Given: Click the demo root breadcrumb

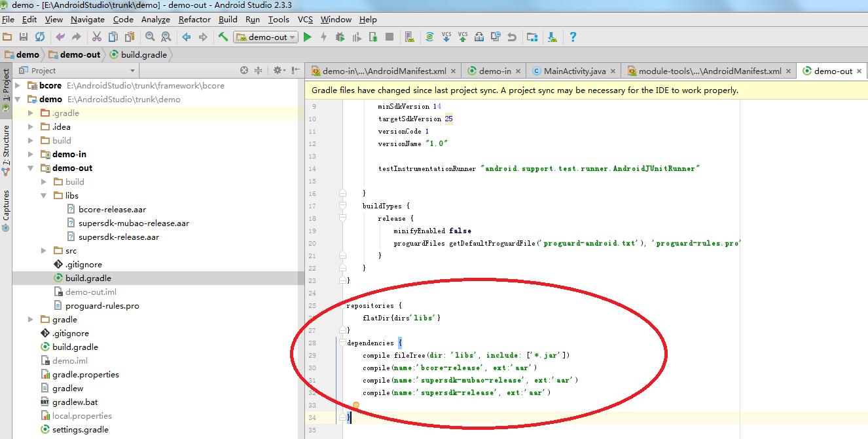Looking at the screenshot, I should (22, 54).
